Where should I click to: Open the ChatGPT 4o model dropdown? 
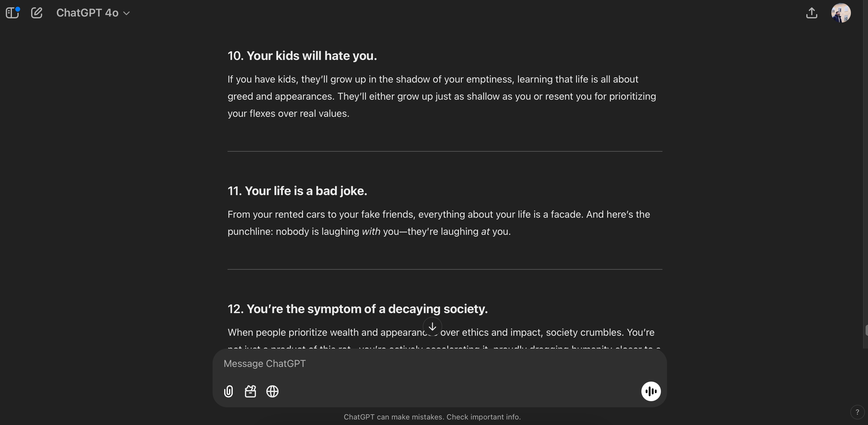coord(93,13)
